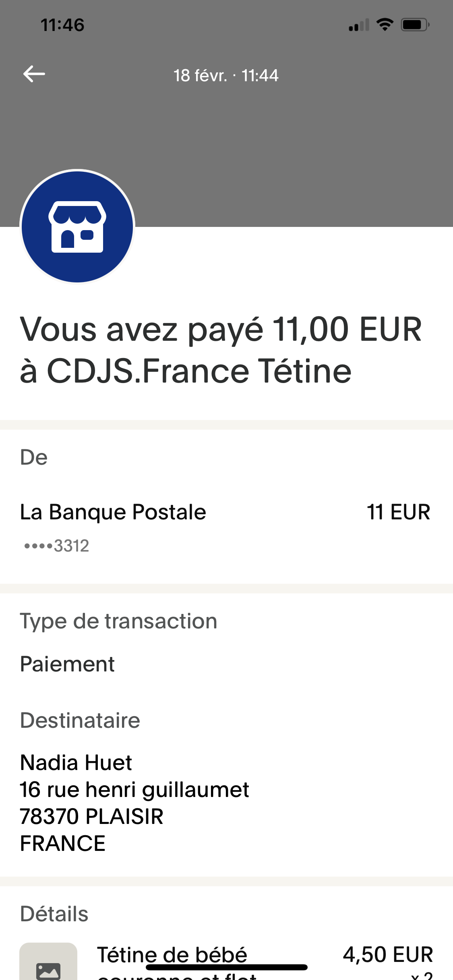Tap the payment title to CDJS.France Tétine

221,350
